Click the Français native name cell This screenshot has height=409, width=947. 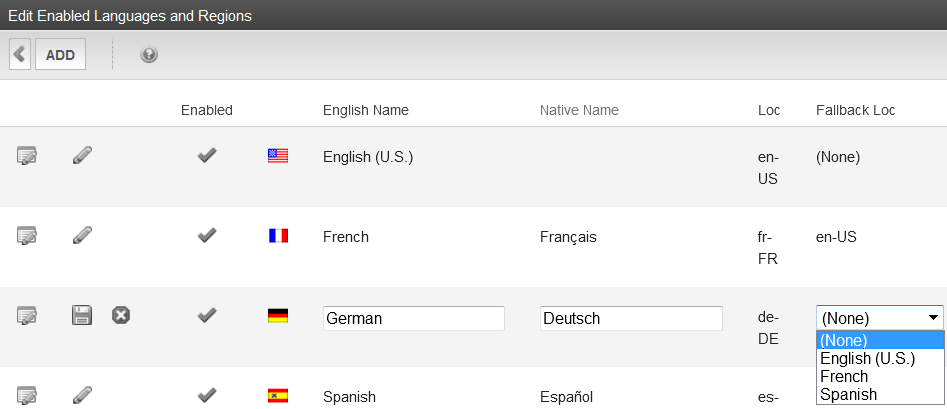click(x=568, y=237)
